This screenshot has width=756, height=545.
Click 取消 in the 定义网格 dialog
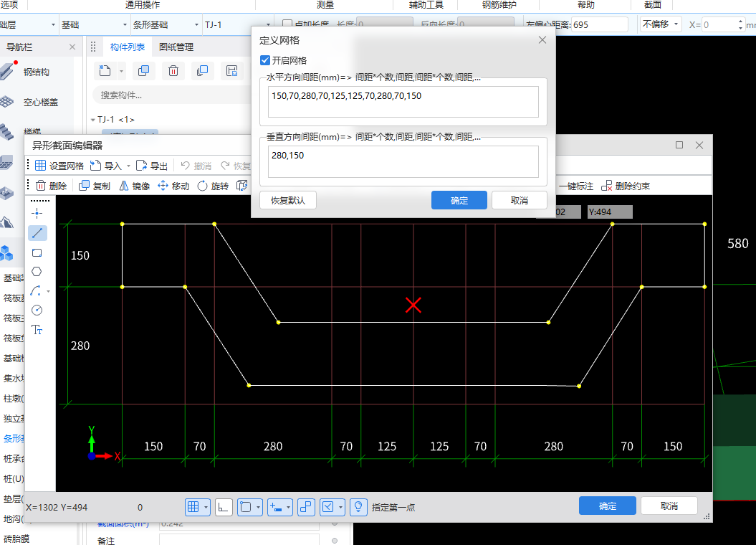[x=520, y=200]
